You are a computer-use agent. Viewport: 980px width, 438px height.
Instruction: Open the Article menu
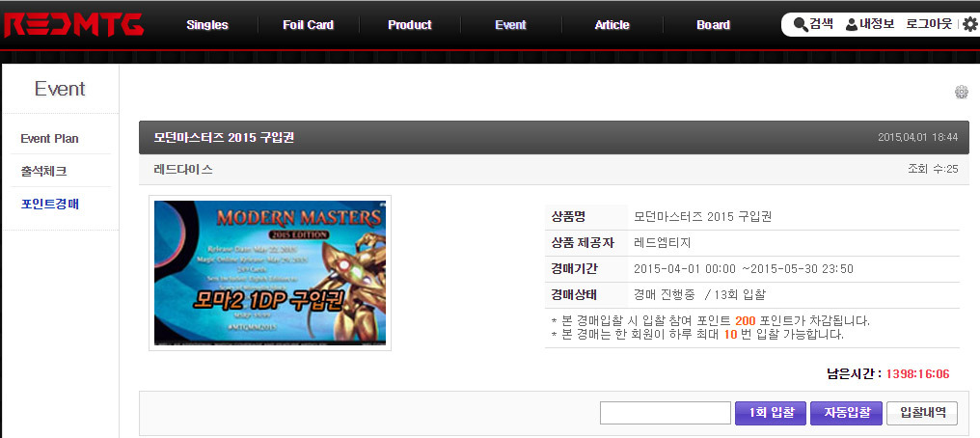tap(612, 25)
